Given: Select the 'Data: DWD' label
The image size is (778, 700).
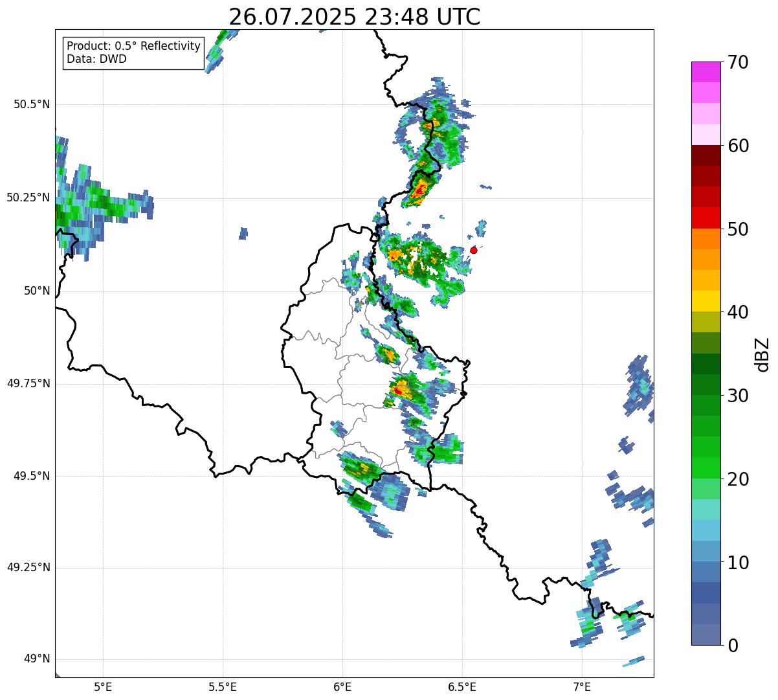Looking at the screenshot, I should [x=96, y=59].
